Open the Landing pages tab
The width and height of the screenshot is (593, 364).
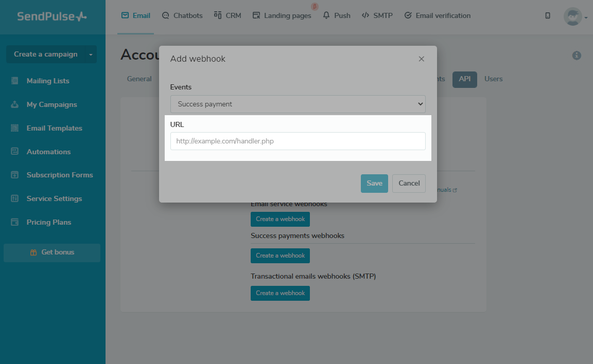(x=282, y=15)
